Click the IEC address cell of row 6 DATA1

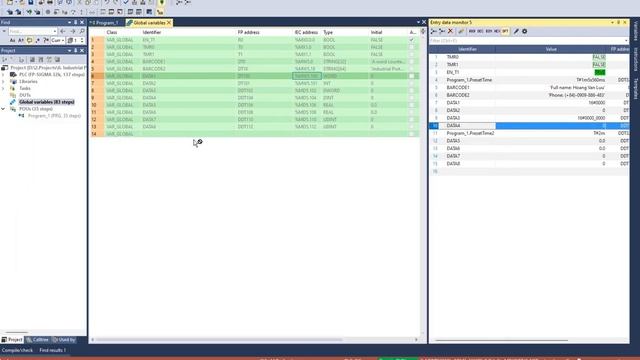click(307, 76)
